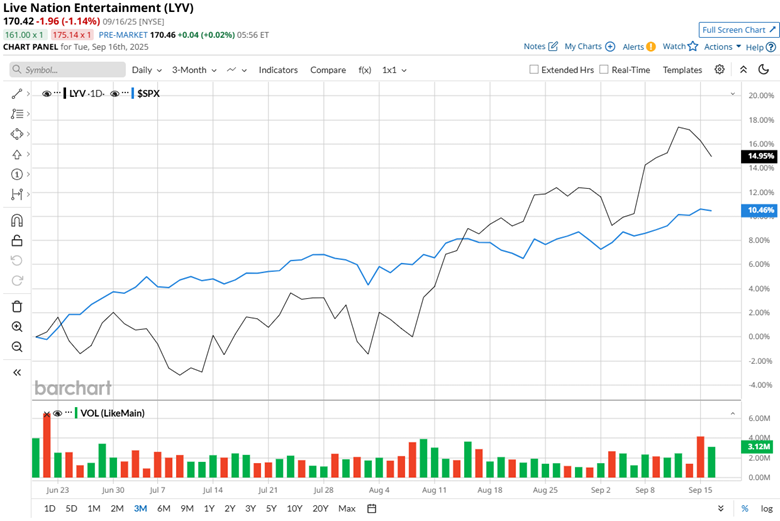Collapse the main chart pane chevron

(x=733, y=94)
